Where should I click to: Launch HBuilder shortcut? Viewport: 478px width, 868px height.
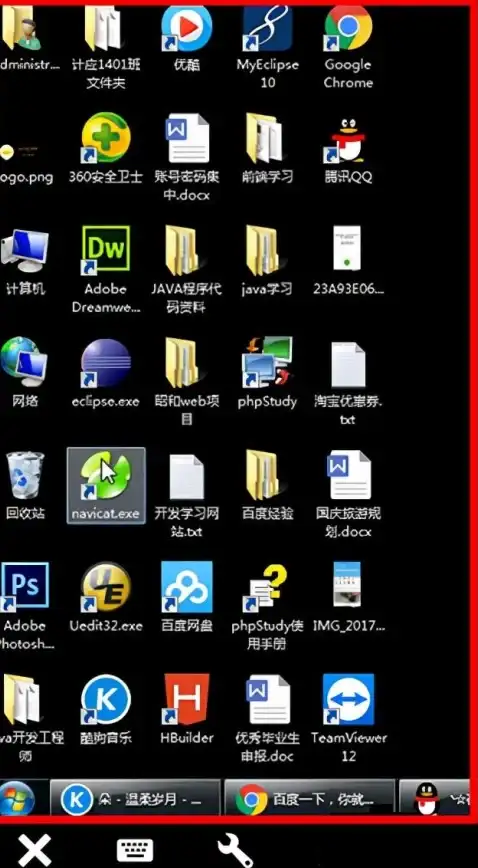(x=187, y=700)
